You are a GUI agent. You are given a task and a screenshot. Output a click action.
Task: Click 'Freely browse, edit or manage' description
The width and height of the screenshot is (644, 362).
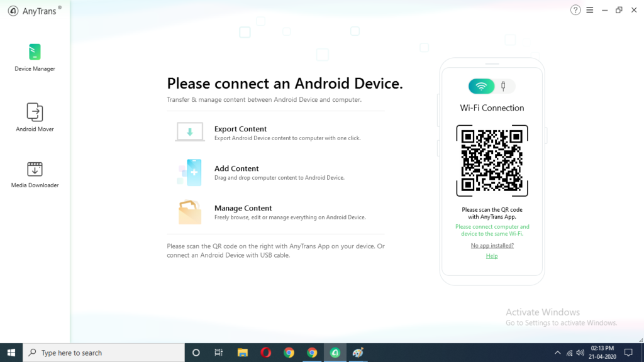[x=290, y=217]
